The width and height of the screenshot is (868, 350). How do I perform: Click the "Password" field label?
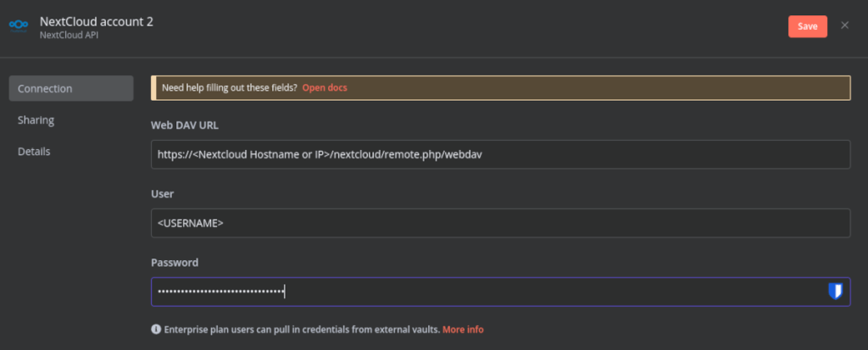click(x=174, y=263)
